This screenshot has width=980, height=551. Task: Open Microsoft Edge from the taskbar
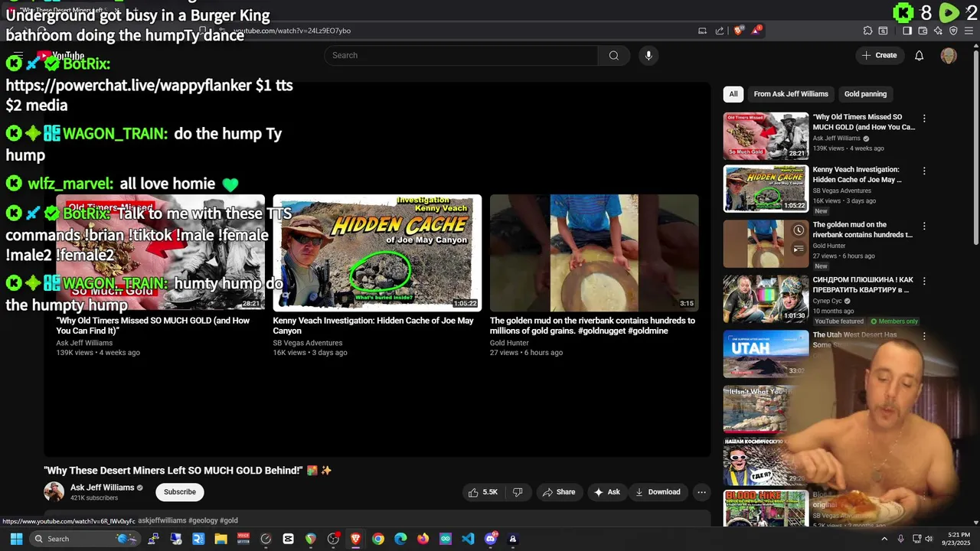click(400, 539)
